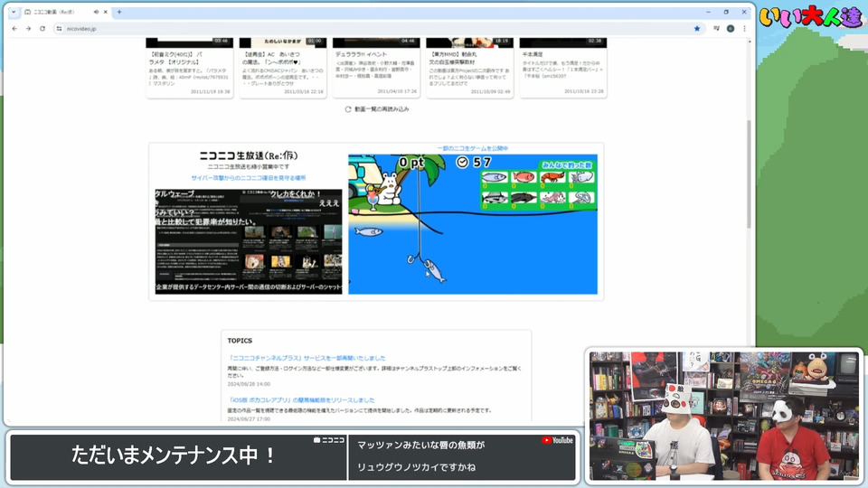868x488 pixels.
Task: Open the デュラララ!! イベント video card
Action: [376, 68]
